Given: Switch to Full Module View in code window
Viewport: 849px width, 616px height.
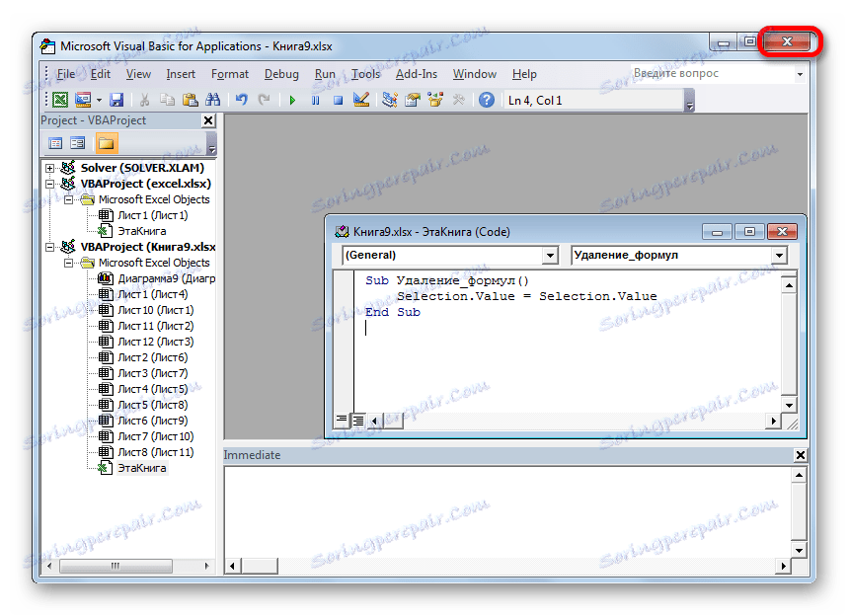Looking at the screenshot, I should pyautogui.click(x=358, y=420).
